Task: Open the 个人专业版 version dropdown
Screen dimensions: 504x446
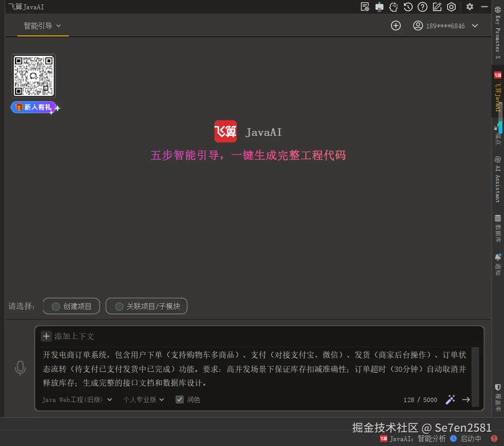Action: pyautogui.click(x=144, y=400)
